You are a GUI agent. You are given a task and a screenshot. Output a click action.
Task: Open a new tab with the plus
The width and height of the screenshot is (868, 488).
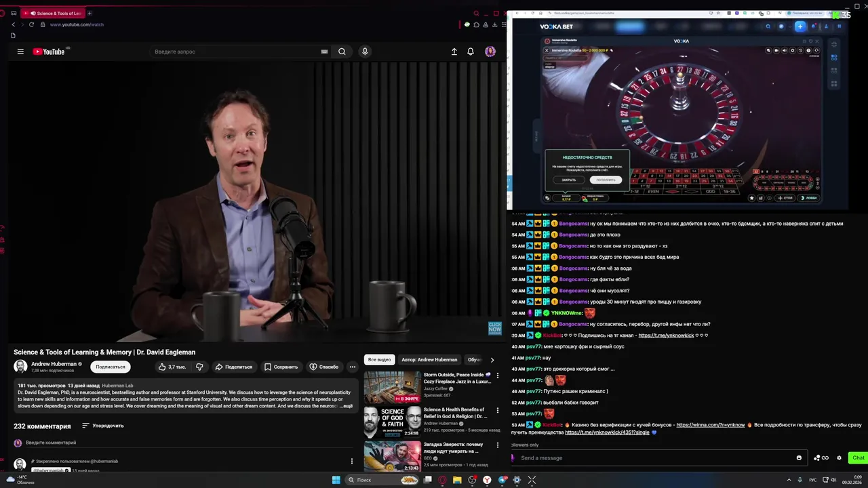click(90, 13)
